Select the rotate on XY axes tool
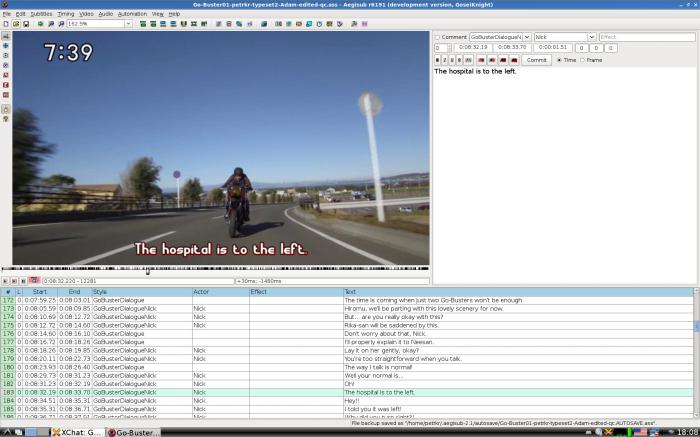700x437 pixels. [x=6, y=65]
